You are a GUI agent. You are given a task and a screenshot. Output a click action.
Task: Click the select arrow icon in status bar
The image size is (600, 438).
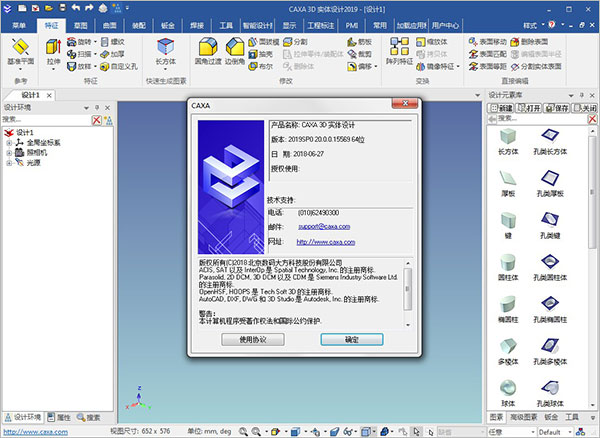(416, 431)
